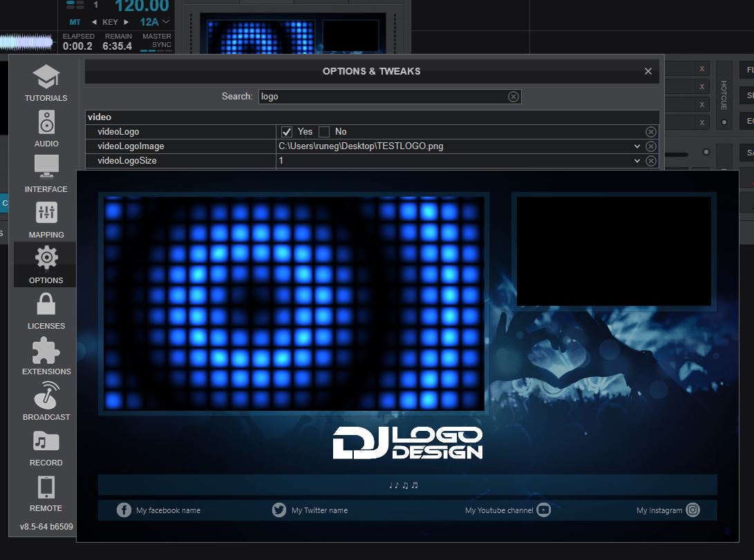Click the MASTER SYNC button
The height and width of the screenshot is (560, 754).
tap(157, 42)
